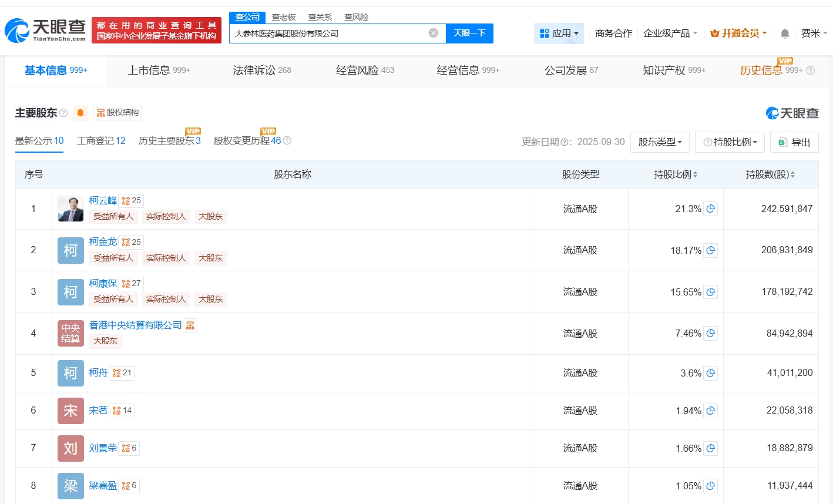
Task: Open the 股权结构 chart button
Action: pyautogui.click(x=117, y=113)
